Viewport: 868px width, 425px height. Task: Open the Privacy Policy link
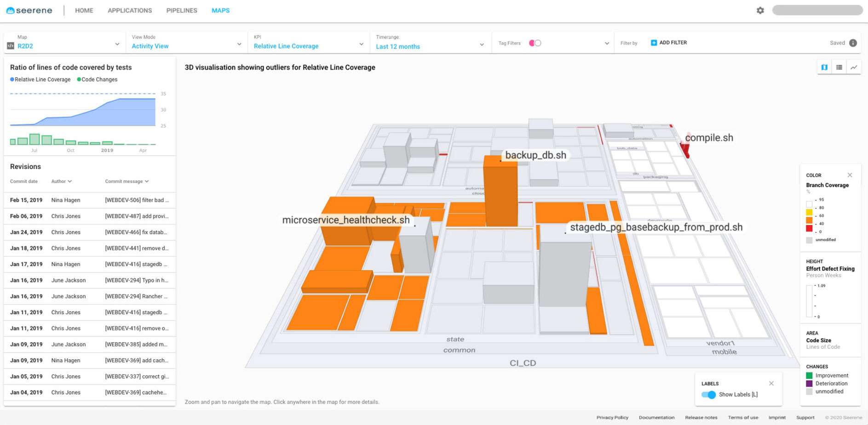coord(612,418)
